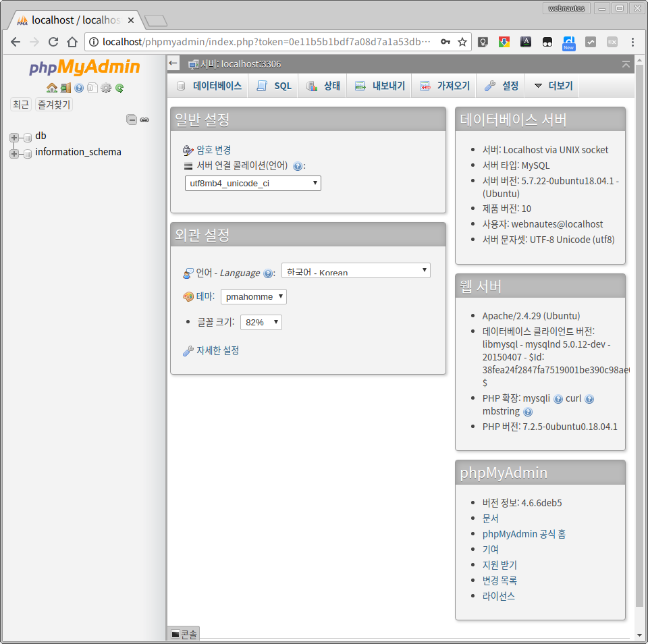Image resolution: width=648 pixels, height=644 pixels.
Task: Click the MySQL documentation pages icon in sidebar
Action: 92,88
